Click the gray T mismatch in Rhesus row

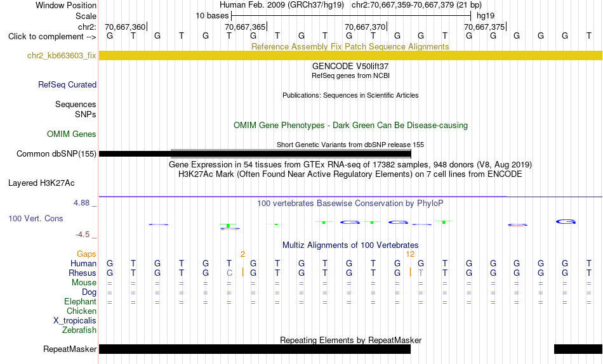coord(421,273)
